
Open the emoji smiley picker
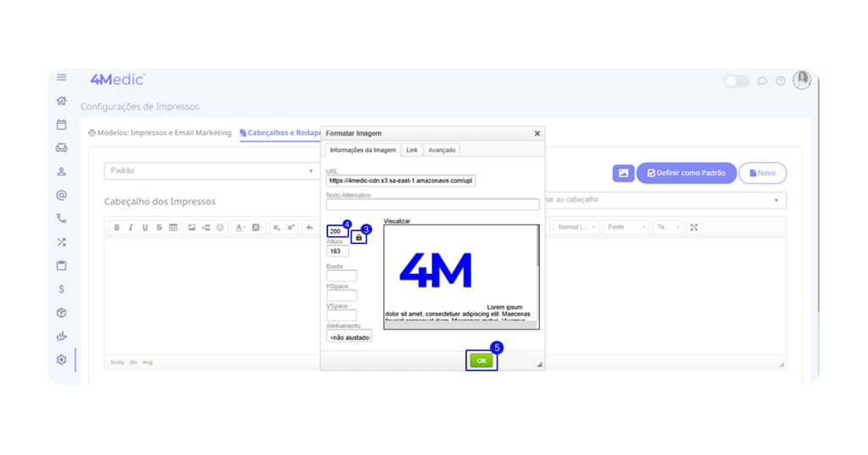tap(220, 227)
